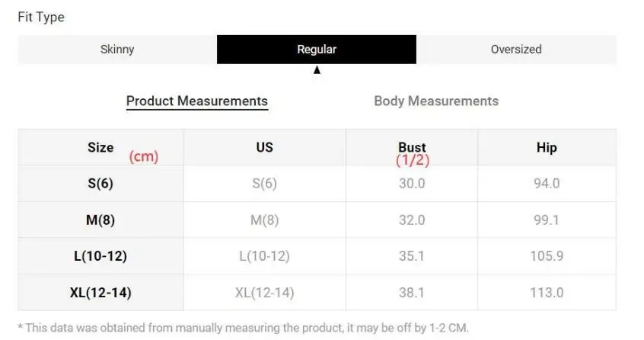Switch to Product Measurements tab
The height and width of the screenshot is (340, 644).
(197, 101)
